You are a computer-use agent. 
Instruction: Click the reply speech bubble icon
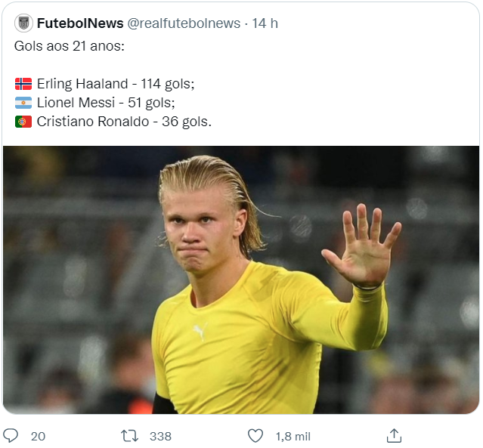pos(11,436)
